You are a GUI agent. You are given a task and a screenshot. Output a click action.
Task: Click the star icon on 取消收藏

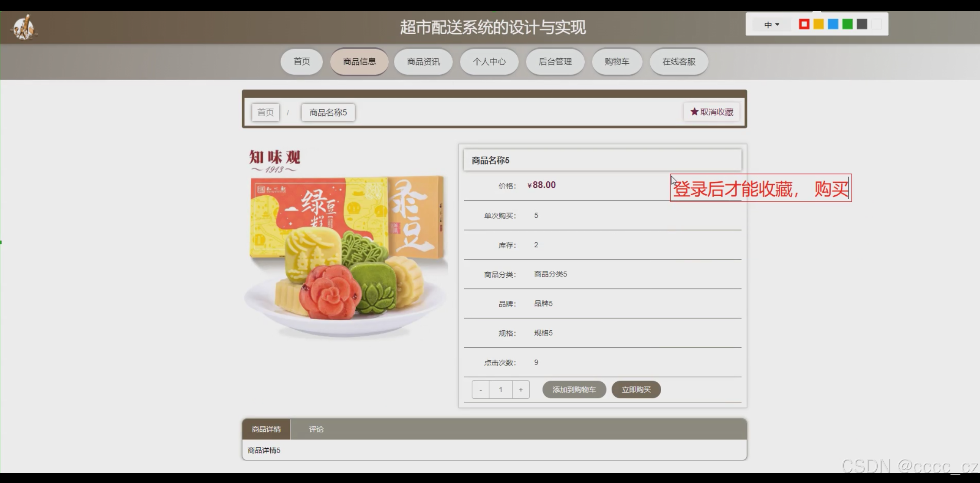click(x=694, y=112)
